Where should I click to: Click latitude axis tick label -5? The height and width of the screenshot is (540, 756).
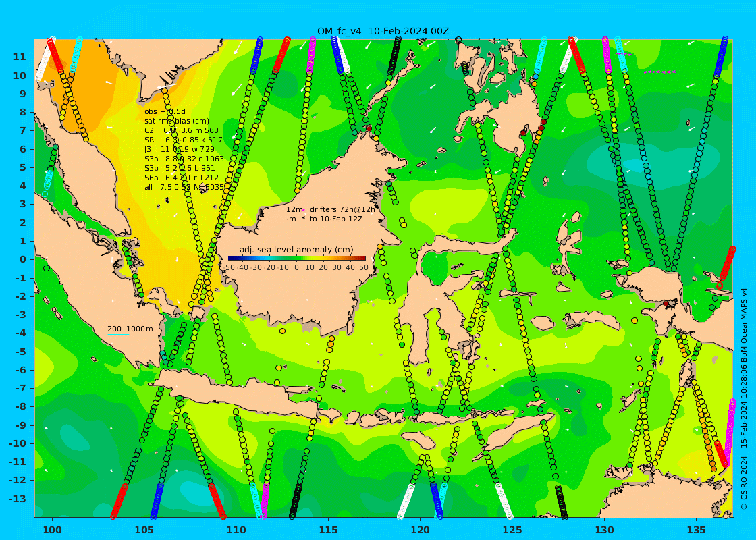[x=20, y=351]
